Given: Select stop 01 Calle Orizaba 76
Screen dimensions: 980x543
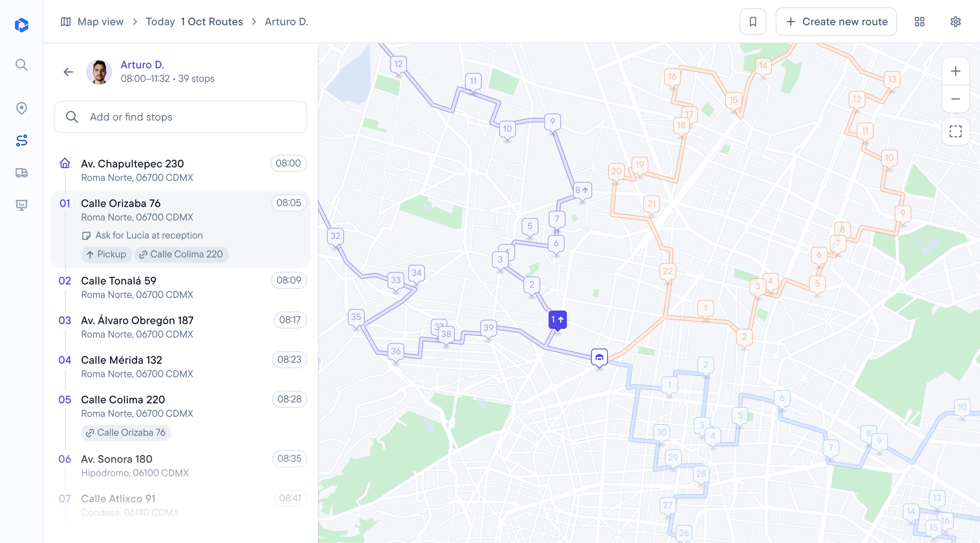Looking at the screenshot, I should pyautogui.click(x=180, y=230).
